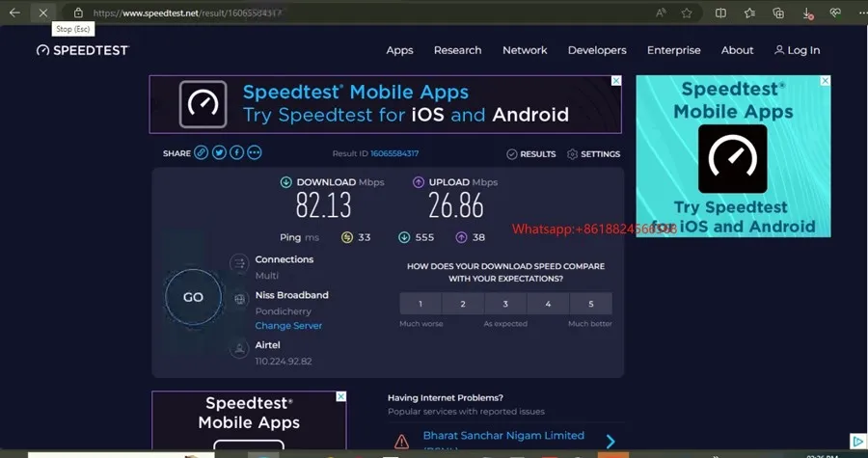Expand Bharat Sanchar Nigam chevron arrow
The height and width of the screenshot is (458, 868).
[610, 442]
